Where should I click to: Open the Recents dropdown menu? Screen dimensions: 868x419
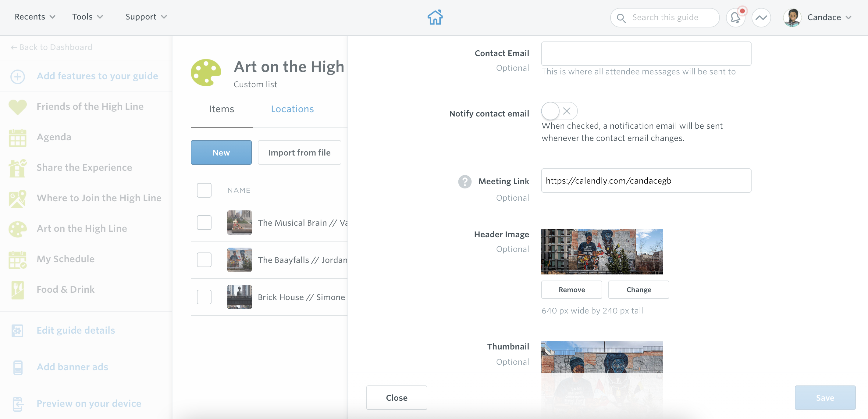coord(35,17)
